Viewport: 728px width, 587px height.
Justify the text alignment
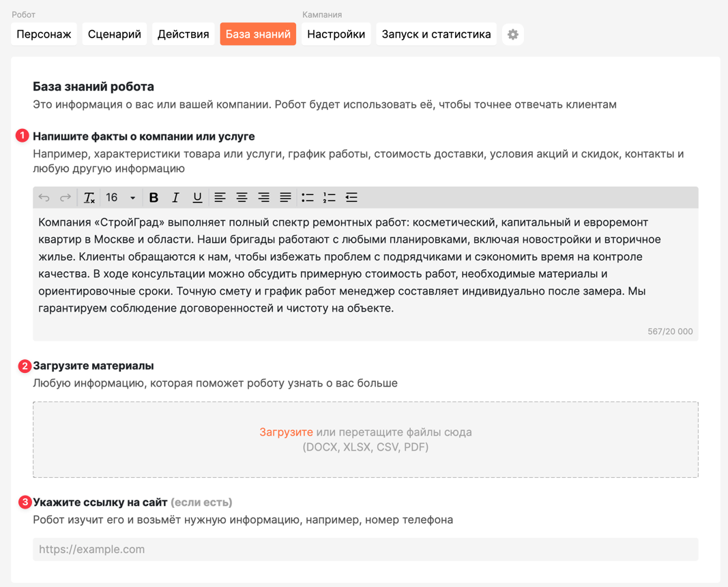(285, 198)
